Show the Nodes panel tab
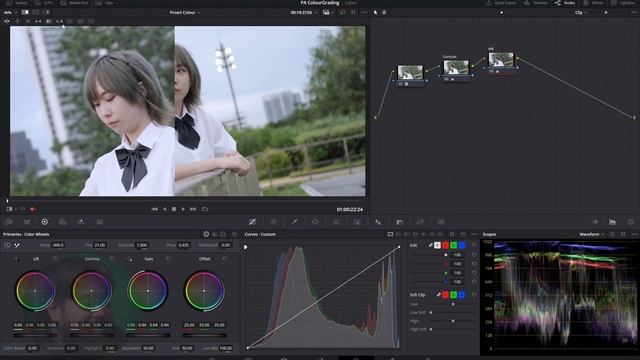Viewport: 640px width, 360px height. coord(565,3)
